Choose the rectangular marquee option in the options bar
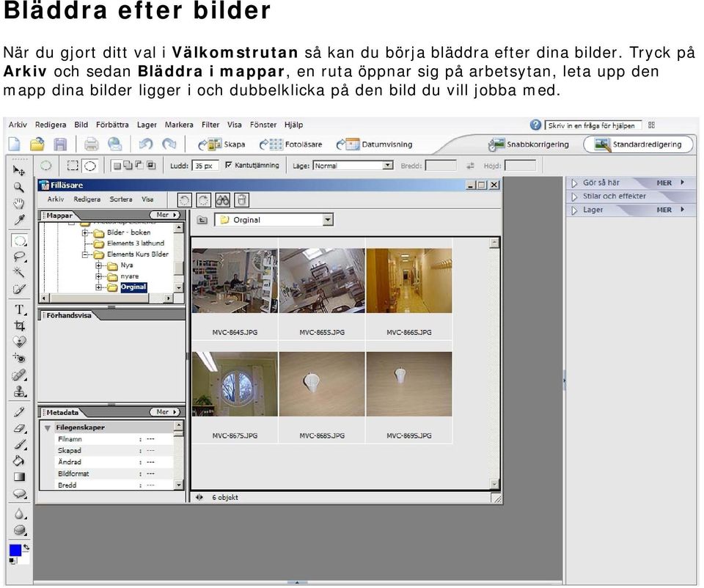This screenshot has width=704, height=588. point(73,166)
